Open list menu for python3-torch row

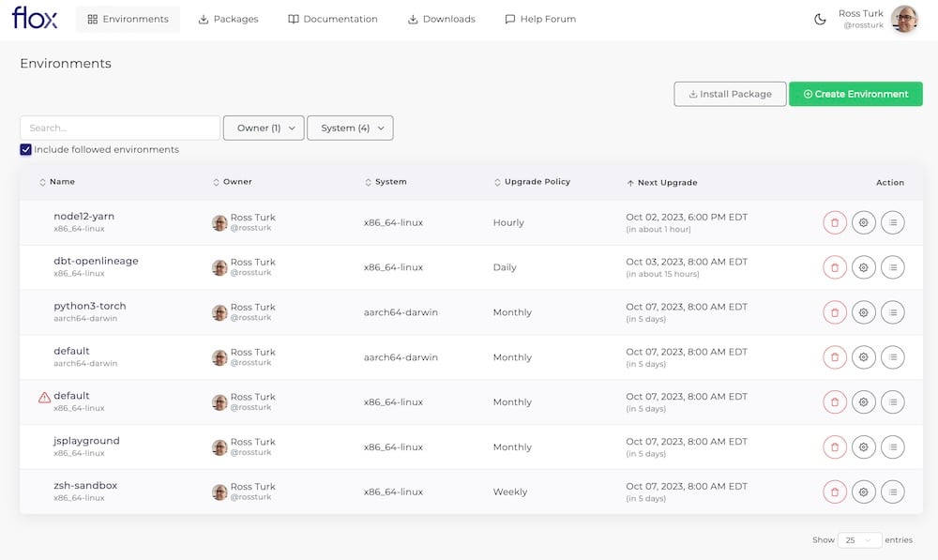tap(893, 312)
